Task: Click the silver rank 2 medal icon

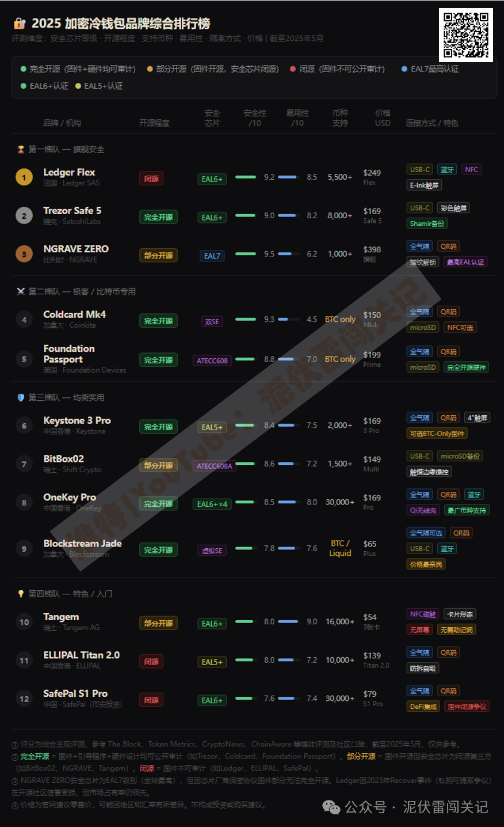Action: pos(24,215)
